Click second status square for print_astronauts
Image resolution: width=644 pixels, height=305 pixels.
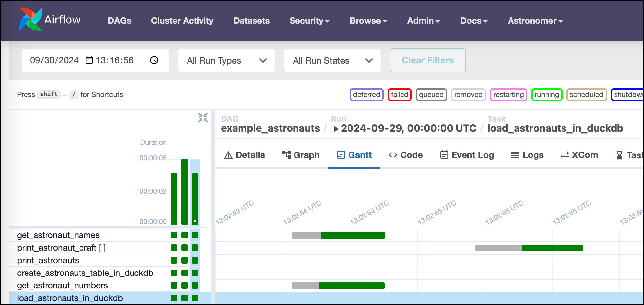[185, 260]
